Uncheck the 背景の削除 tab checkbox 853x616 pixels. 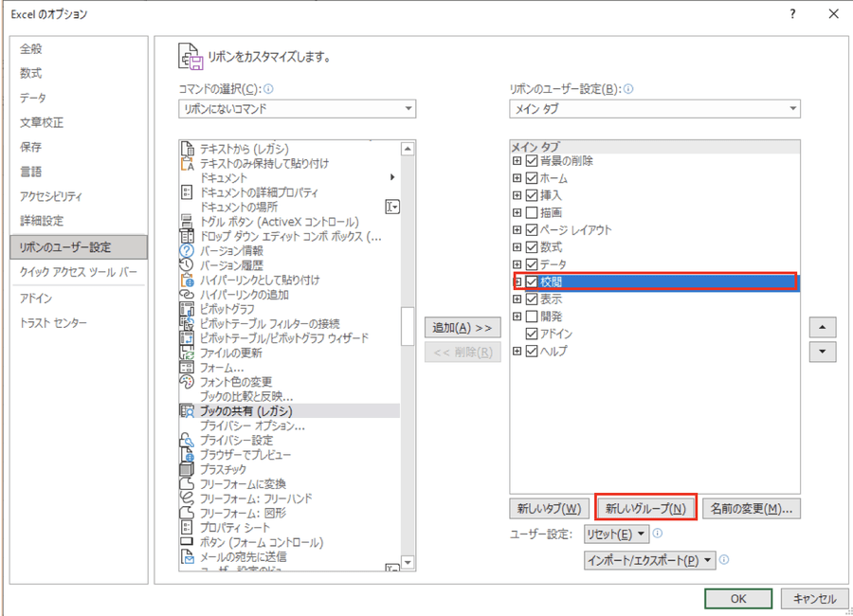pyautogui.click(x=532, y=160)
